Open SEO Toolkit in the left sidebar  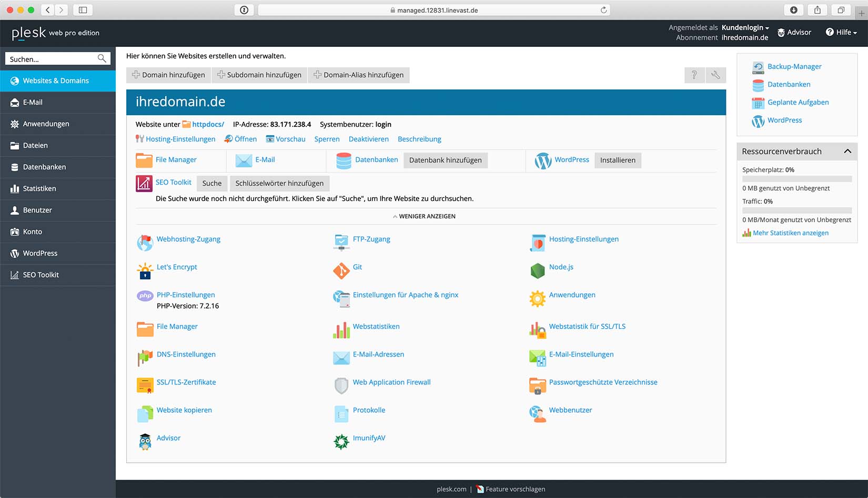click(x=58, y=275)
